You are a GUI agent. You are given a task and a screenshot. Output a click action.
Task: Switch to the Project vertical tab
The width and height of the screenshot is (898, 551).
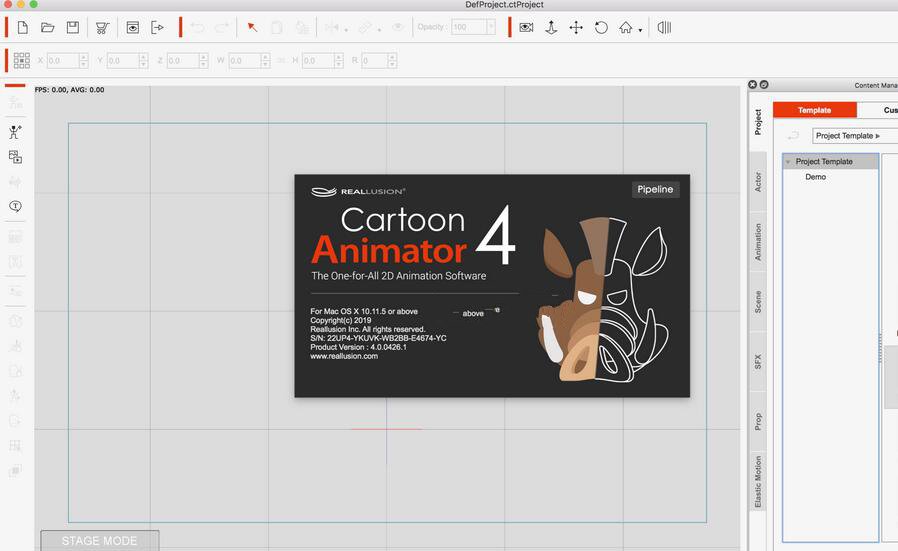tap(758, 122)
